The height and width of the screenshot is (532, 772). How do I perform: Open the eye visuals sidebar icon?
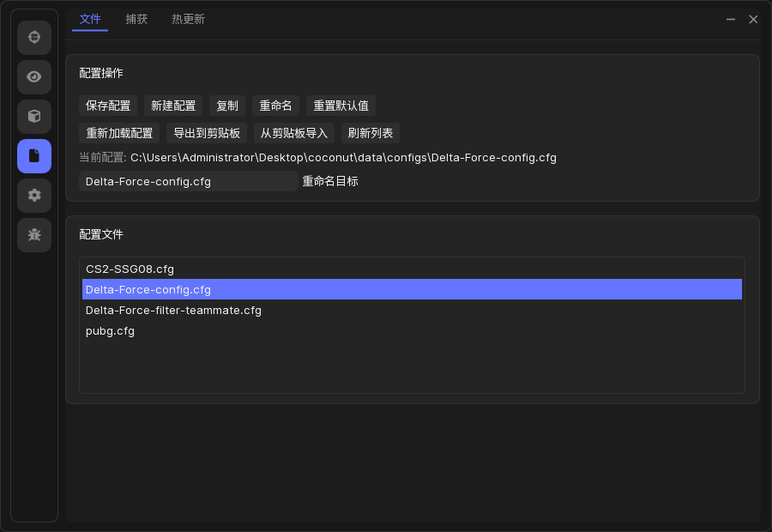click(34, 77)
